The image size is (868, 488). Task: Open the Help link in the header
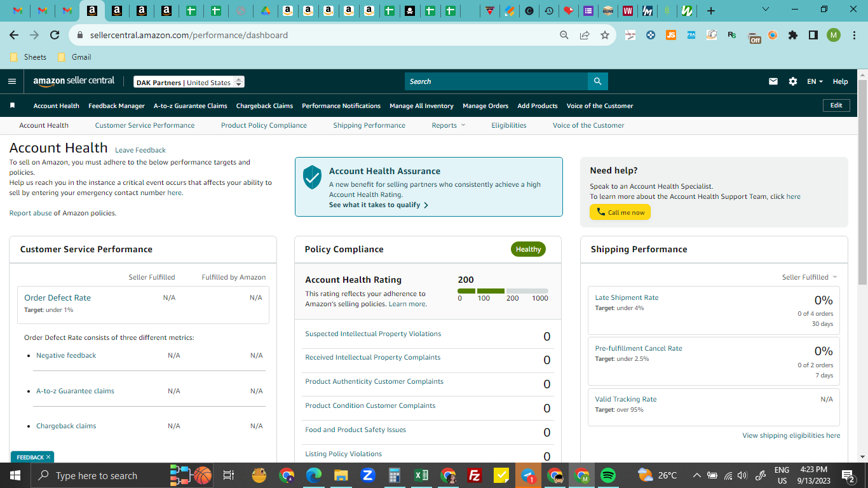(840, 81)
